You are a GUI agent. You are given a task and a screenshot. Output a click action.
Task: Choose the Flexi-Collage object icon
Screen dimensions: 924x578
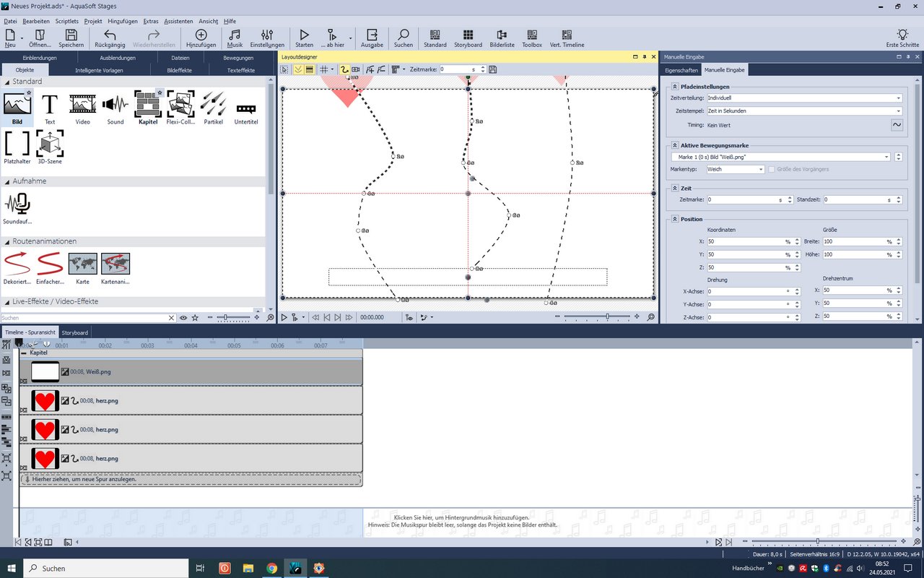point(180,105)
